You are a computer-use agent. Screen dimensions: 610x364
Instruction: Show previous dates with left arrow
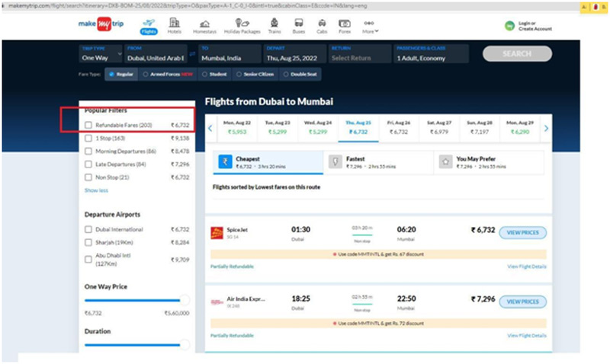[210, 128]
